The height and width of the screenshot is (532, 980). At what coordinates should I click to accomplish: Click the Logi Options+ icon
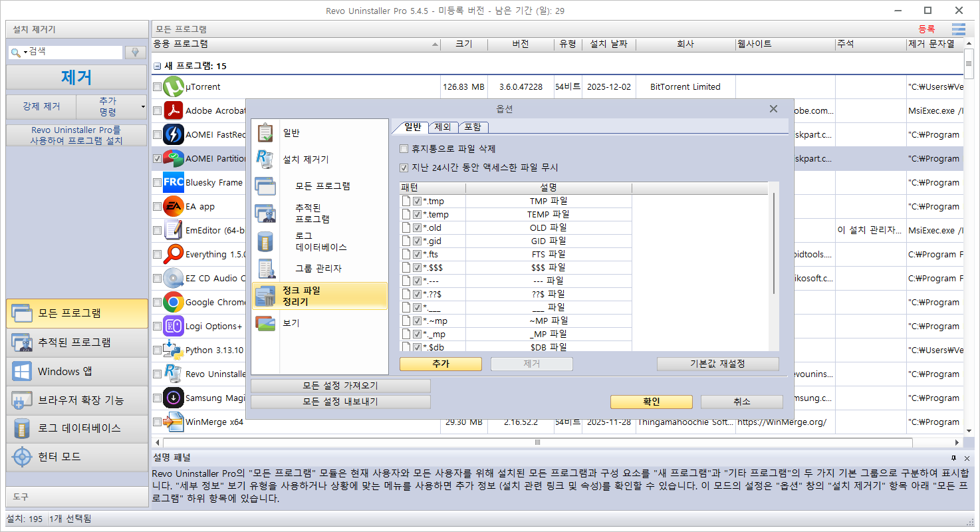(x=174, y=327)
